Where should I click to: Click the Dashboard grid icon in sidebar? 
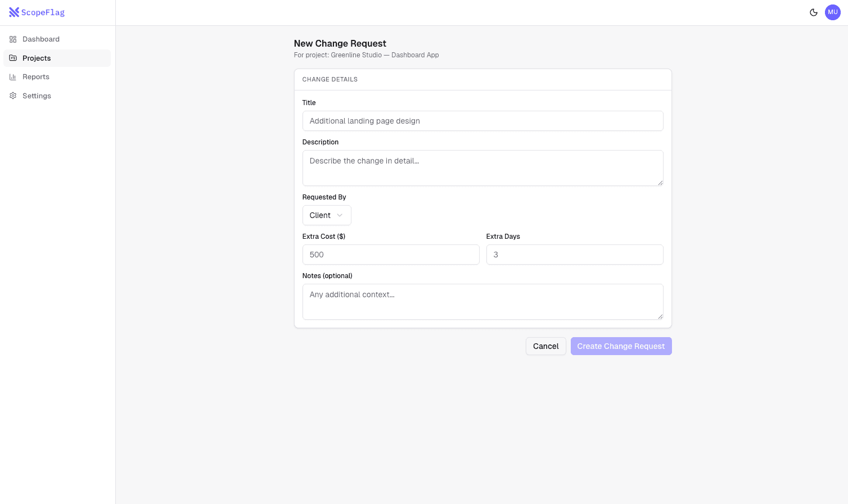pyautogui.click(x=12, y=39)
